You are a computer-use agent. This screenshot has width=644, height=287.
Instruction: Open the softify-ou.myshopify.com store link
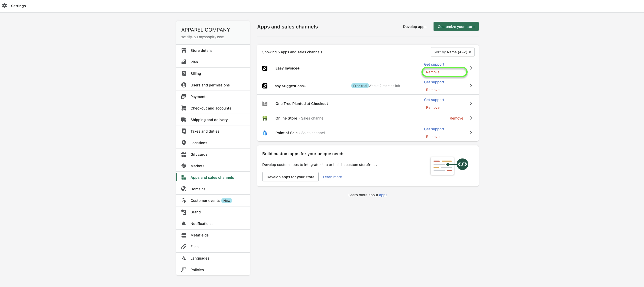[203, 37]
